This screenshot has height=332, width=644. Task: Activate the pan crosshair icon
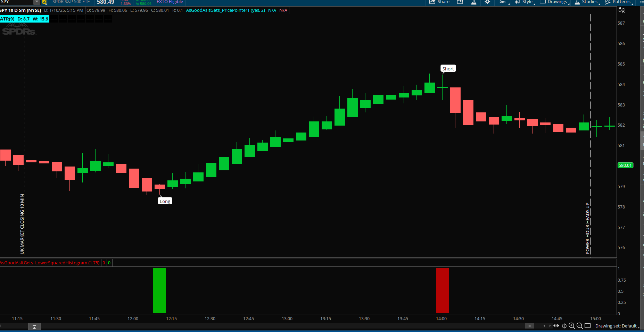pos(564,326)
